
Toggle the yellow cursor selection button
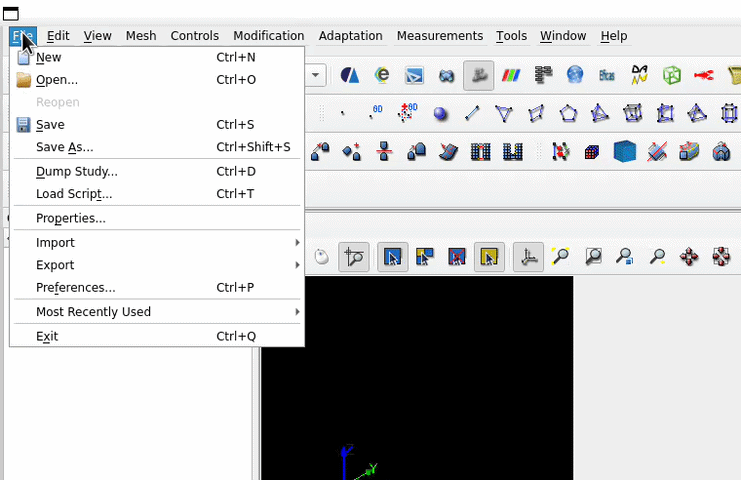(x=489, y=257)
